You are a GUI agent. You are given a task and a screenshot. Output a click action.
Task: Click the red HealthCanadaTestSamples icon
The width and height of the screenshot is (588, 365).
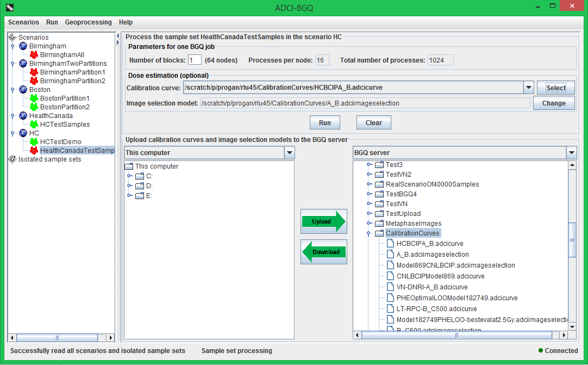[34, 150]
